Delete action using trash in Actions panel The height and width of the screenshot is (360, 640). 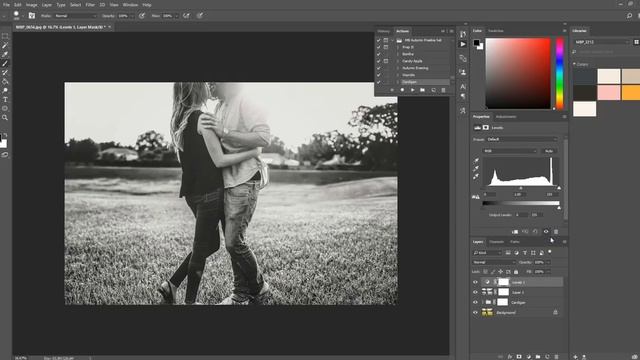click(x=443, y=90)
